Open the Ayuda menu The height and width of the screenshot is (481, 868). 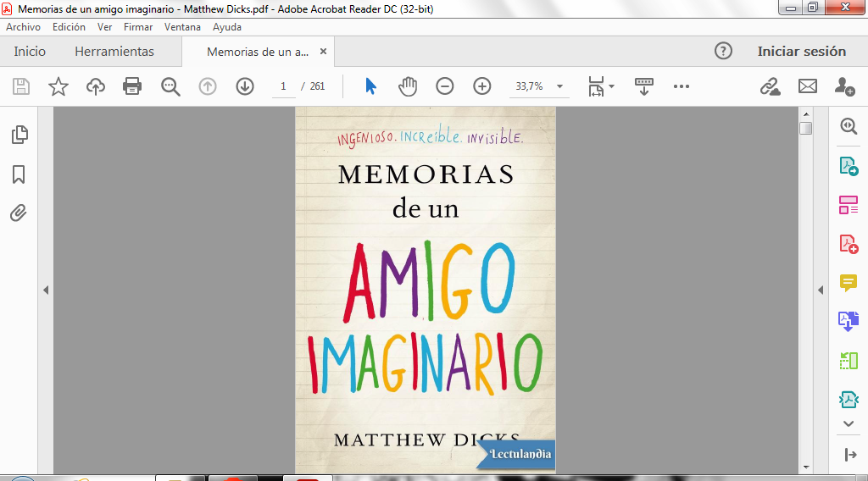click(x=227, y=26)
